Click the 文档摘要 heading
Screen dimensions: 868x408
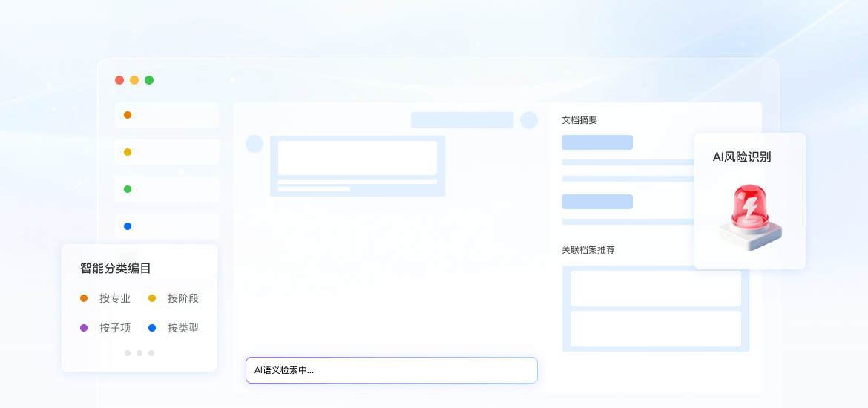(579, 120)
